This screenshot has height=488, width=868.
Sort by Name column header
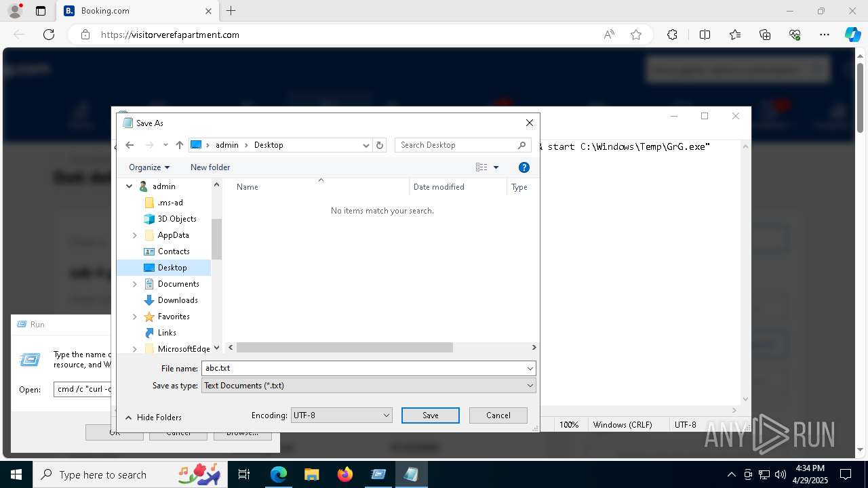click(248, 187)
